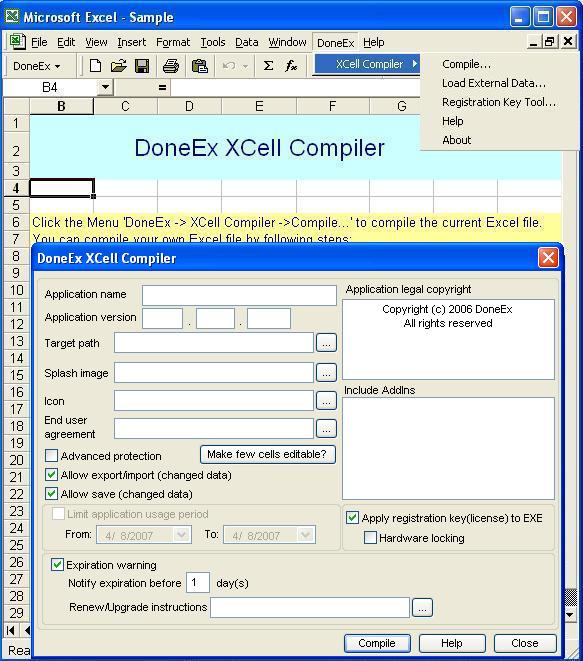The image size is (583, 661).
Task: Restore the workbook window inside Excel
Action: pyautogui.click(x=549, y=41)
